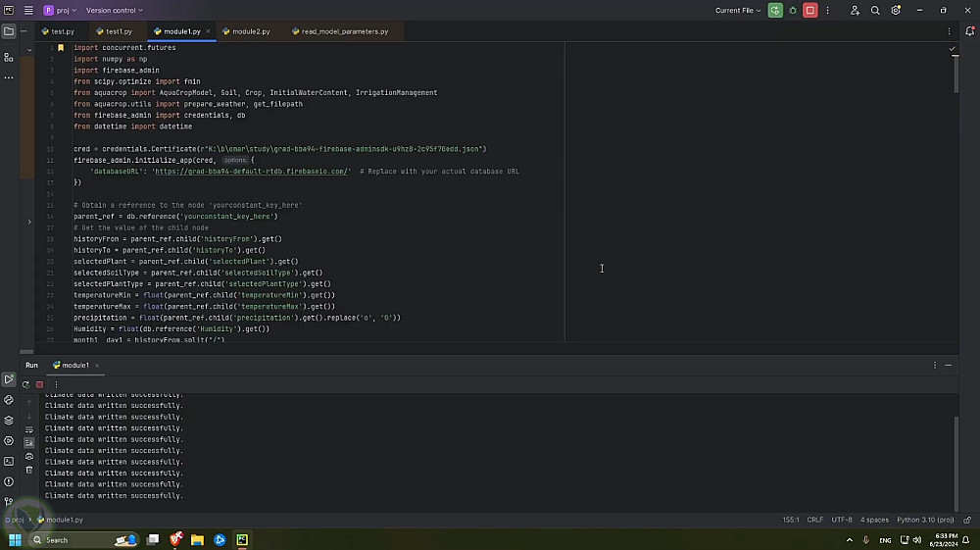This screenshot has width=980, height=550.
Task: Open the Terminal tool window
Action: [9, 461]
